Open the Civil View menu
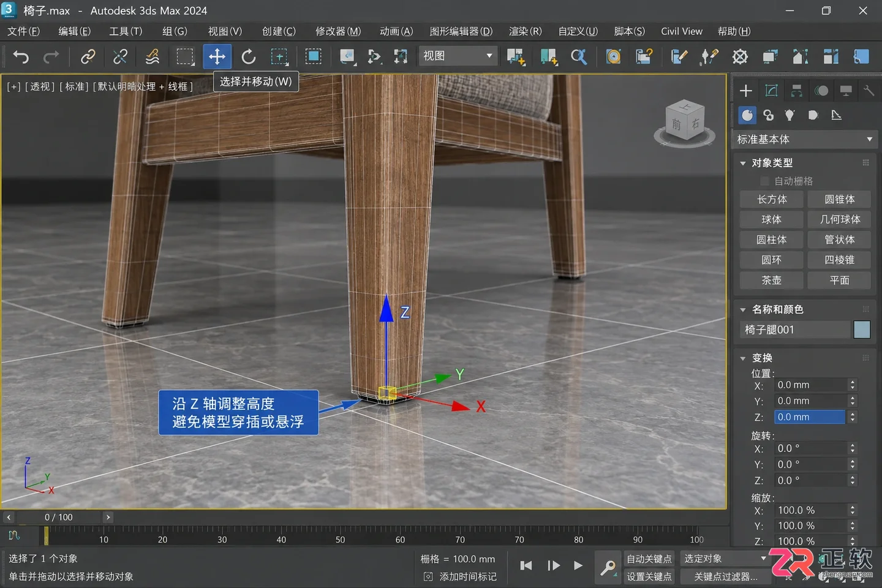The width and height of the screenshot is (882, 588). 682,31
